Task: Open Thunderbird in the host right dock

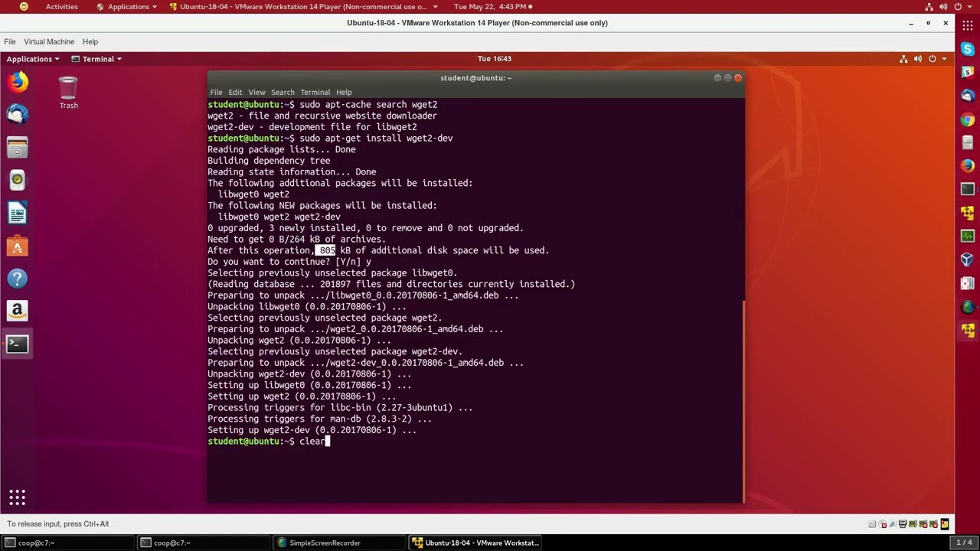Action: pos(968,96)
